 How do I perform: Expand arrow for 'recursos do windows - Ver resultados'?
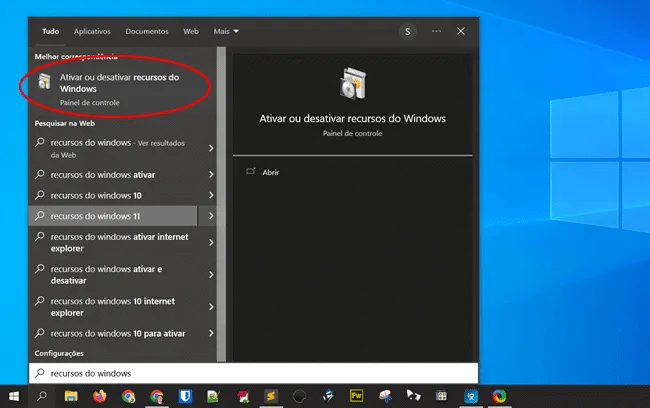(211, 148)
